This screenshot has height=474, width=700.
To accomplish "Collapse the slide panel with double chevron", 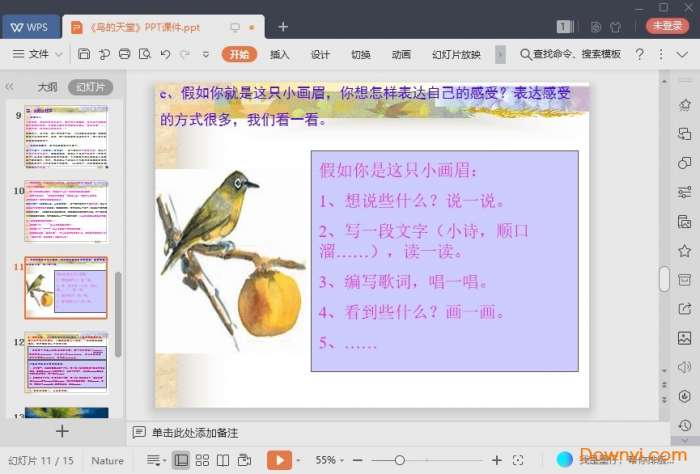I will [9, 87].
